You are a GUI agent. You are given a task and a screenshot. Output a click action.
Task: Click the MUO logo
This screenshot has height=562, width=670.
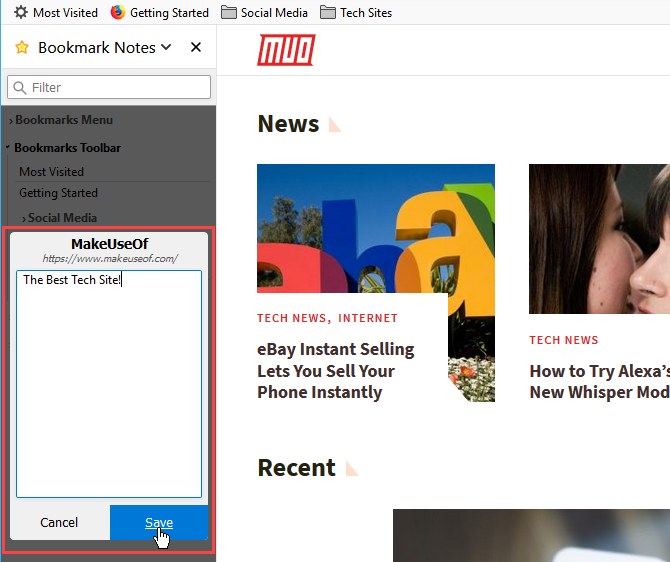(x=286, y=49)
